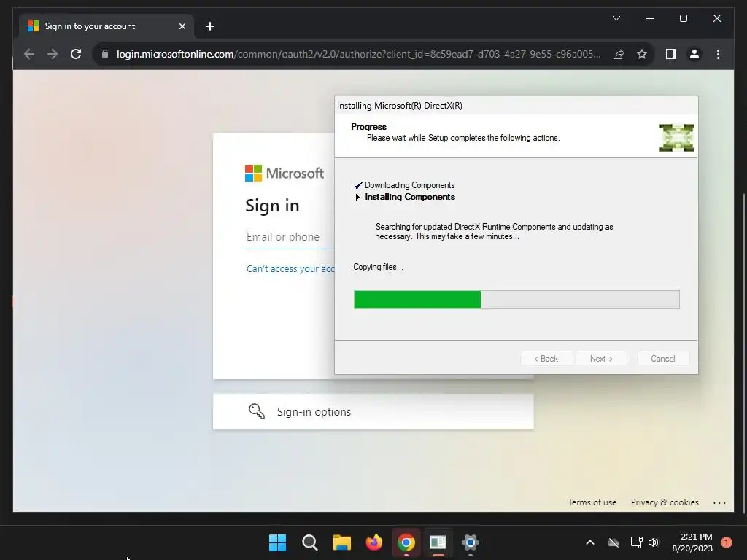Close the 'Sign in to your account' tab
This screenshot has width=747, height=560.
pos(182,26)
